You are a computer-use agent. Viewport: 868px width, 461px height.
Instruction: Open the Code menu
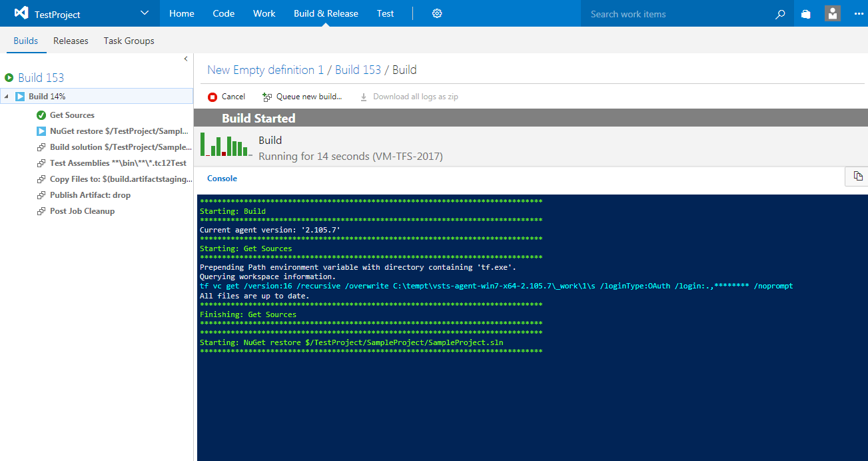click(223, 13)
